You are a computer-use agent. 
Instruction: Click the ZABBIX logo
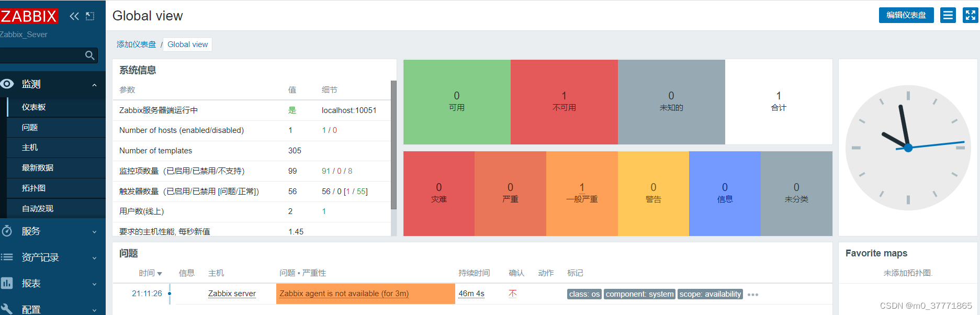pos(28,16)
